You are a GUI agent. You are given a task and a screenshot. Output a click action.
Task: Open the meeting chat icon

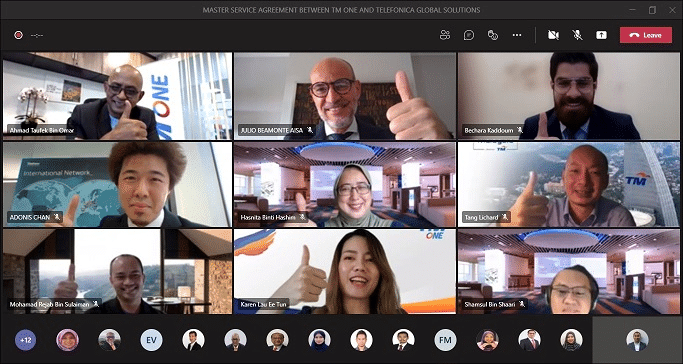pos(469,35)
